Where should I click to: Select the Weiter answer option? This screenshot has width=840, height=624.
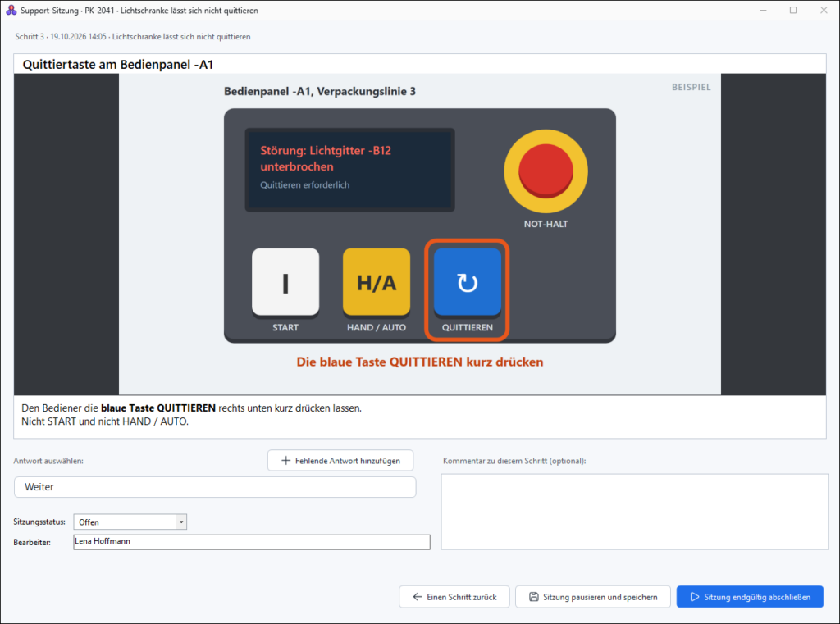tap(215, 487)
